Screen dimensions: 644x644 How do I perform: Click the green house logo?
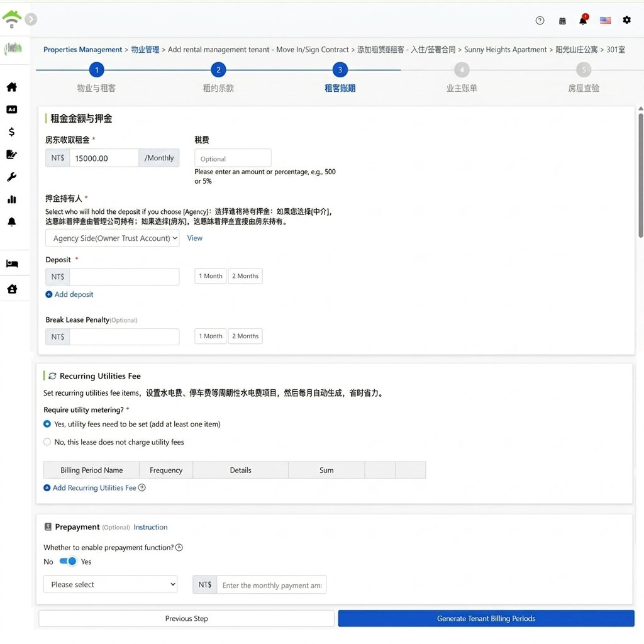[x=12, y=19]
